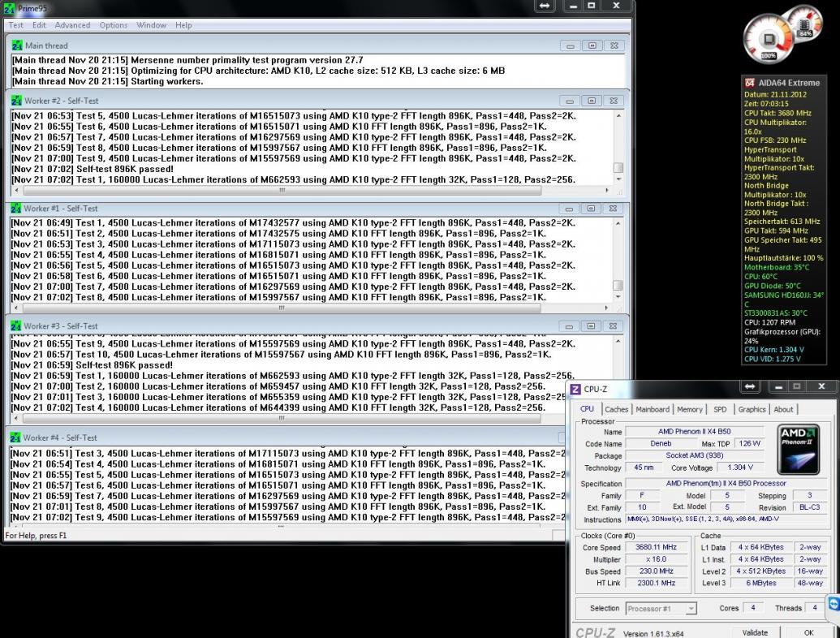Image resolution: width=840 pixels, height=638 pixels.
Task: Click the Validate button in CPU-Z
Action: [x=755, y=632]
